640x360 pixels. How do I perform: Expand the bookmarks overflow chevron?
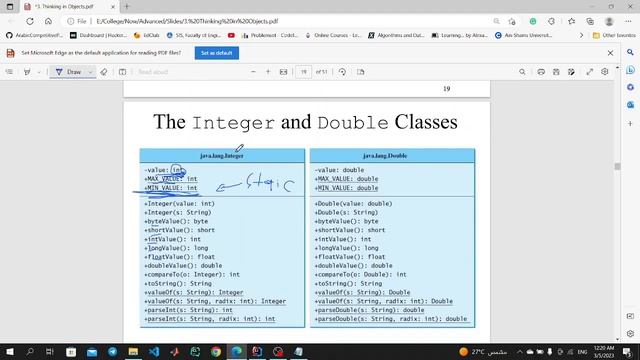point(581,36)
